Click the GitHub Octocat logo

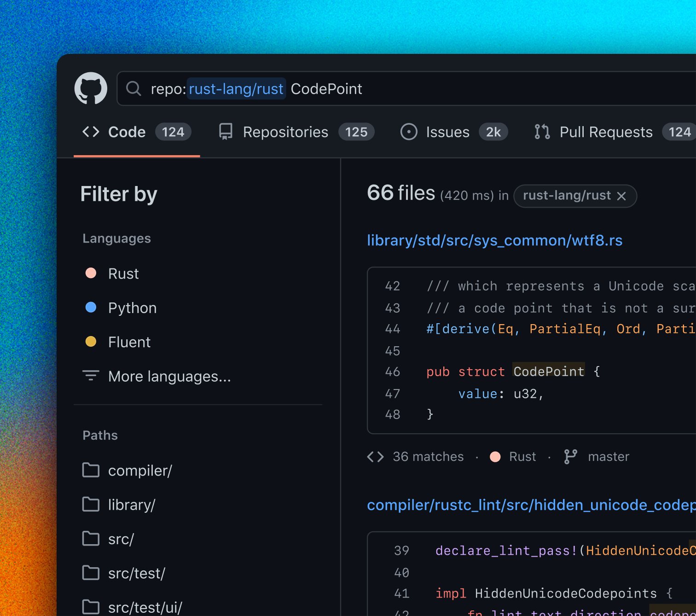click(91, 88)
